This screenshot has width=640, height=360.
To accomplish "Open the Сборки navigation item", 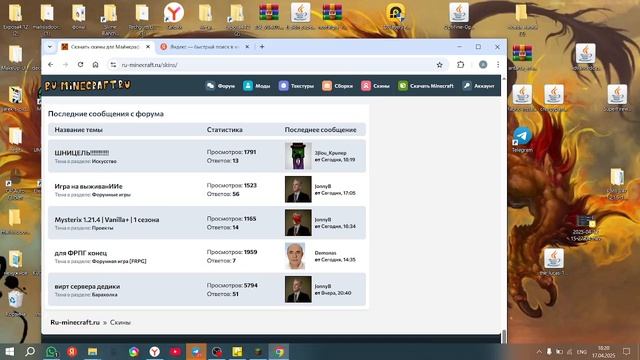I will [x=337, y=86].
